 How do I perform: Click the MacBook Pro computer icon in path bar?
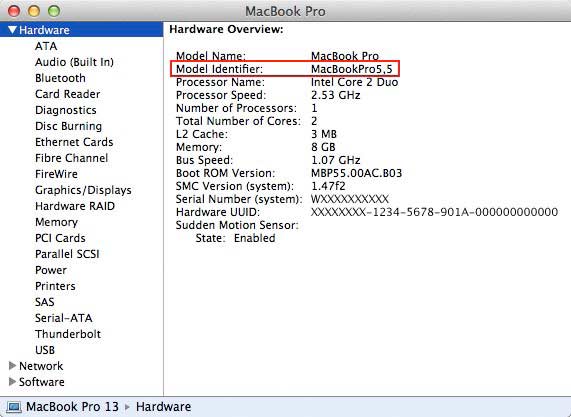click(x=14, y=407)
